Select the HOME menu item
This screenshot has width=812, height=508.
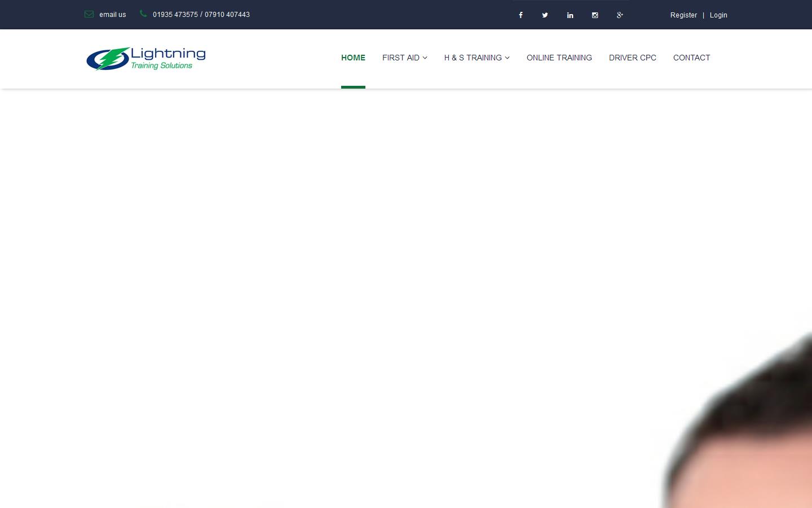353,58
